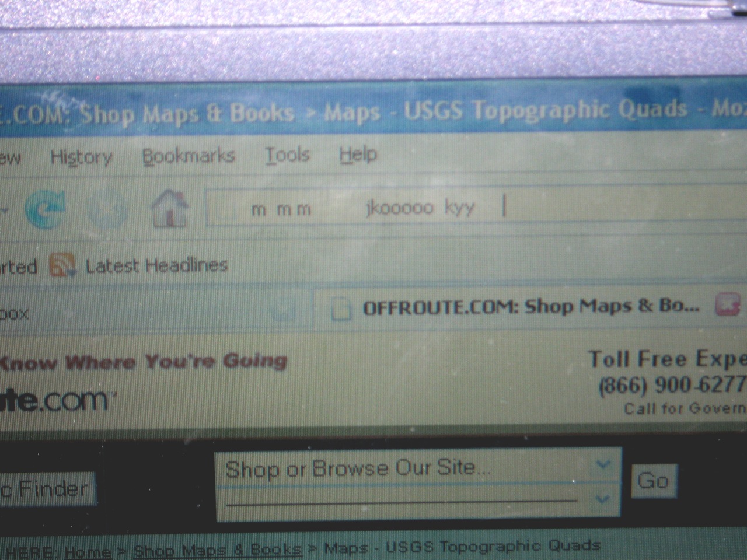
Task: Open the Bookmarks menu
Action: coord(189,156)
